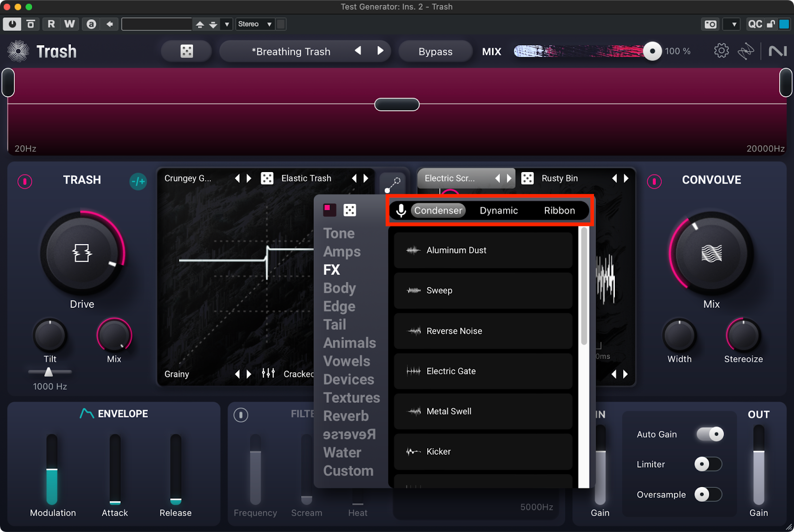Screen dimensions: 794x532
Task: Select the Dynamic microphone type
Action: click(x=499, y=210)
